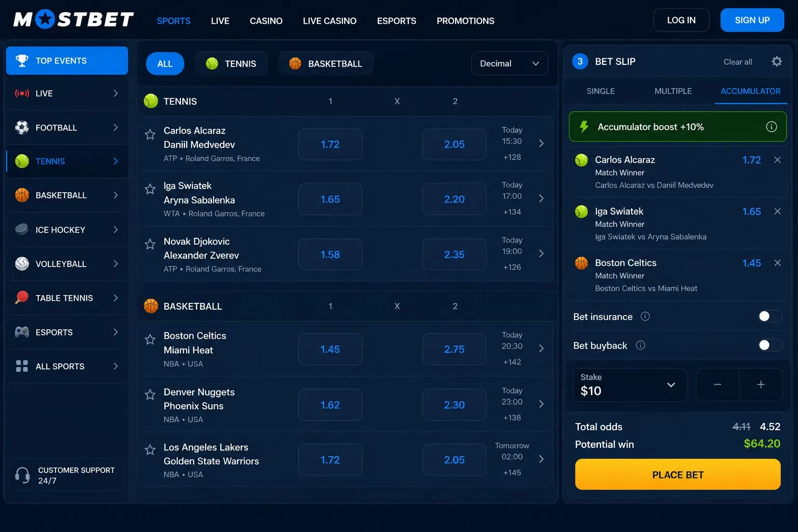Filter events by Basketball pill
798x532 pixels.
point(326,63)
